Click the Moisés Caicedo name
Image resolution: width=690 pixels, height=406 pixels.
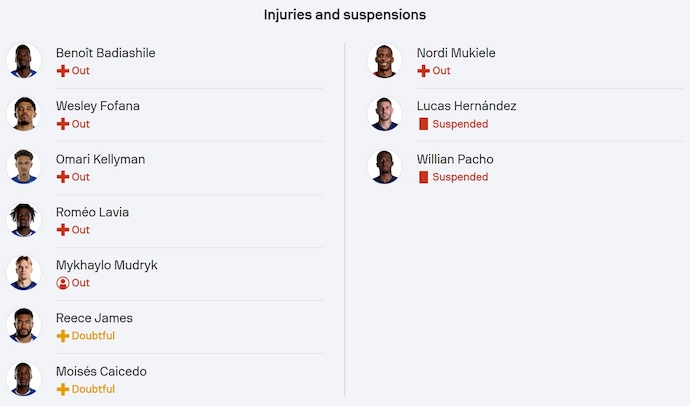(101, 371)
